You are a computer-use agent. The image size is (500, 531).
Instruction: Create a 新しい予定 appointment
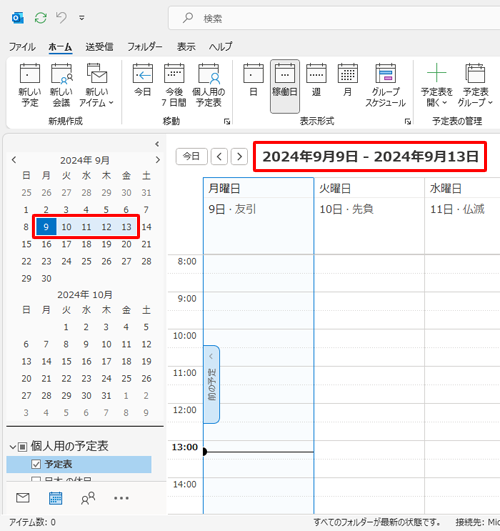pos(30,86)
